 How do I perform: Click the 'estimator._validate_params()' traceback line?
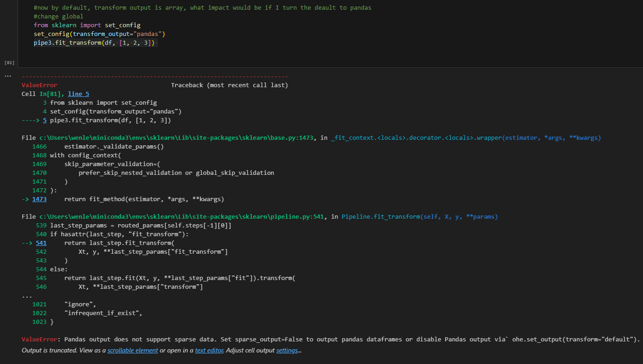114,147
